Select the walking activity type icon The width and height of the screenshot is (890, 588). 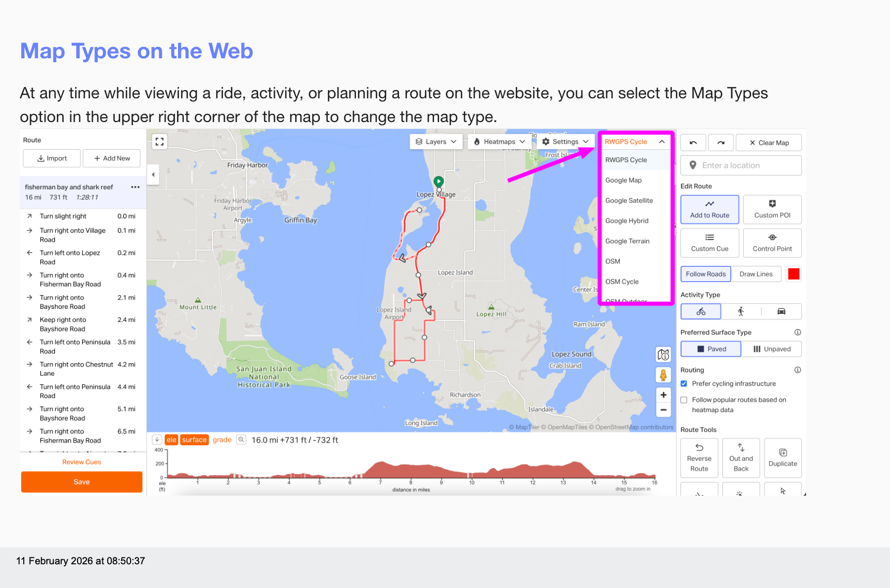741,312
